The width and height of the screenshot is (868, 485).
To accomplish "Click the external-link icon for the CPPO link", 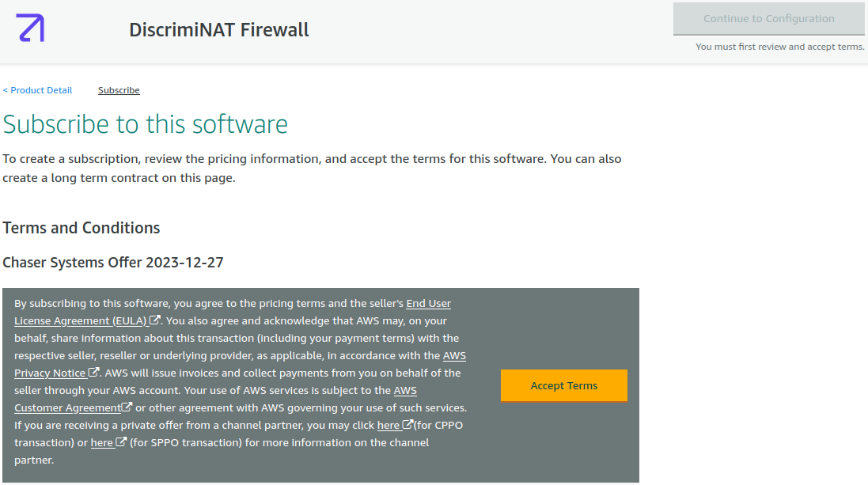I will click(407, 425).
